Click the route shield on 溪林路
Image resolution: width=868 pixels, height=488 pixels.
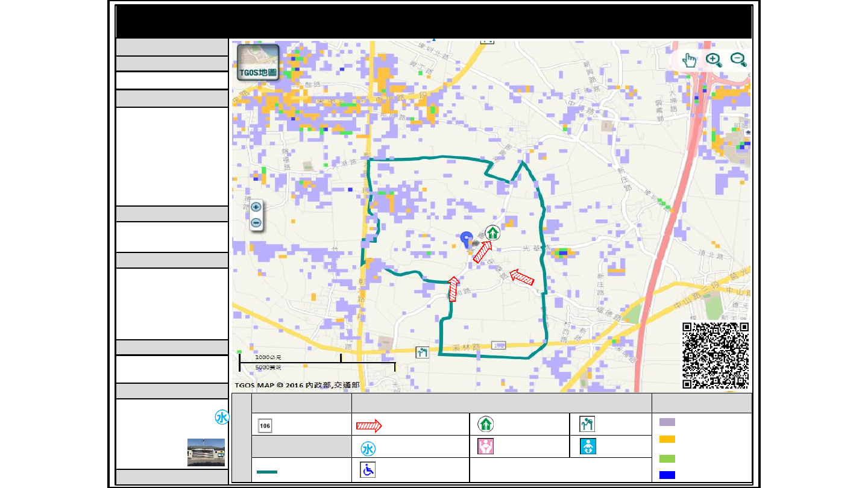tap(498, 345)
